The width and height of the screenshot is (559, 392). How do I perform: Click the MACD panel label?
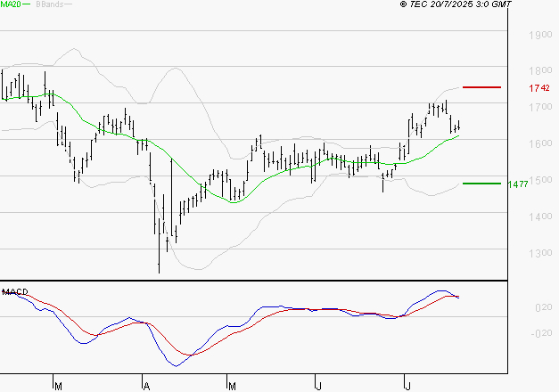(15, 292)
